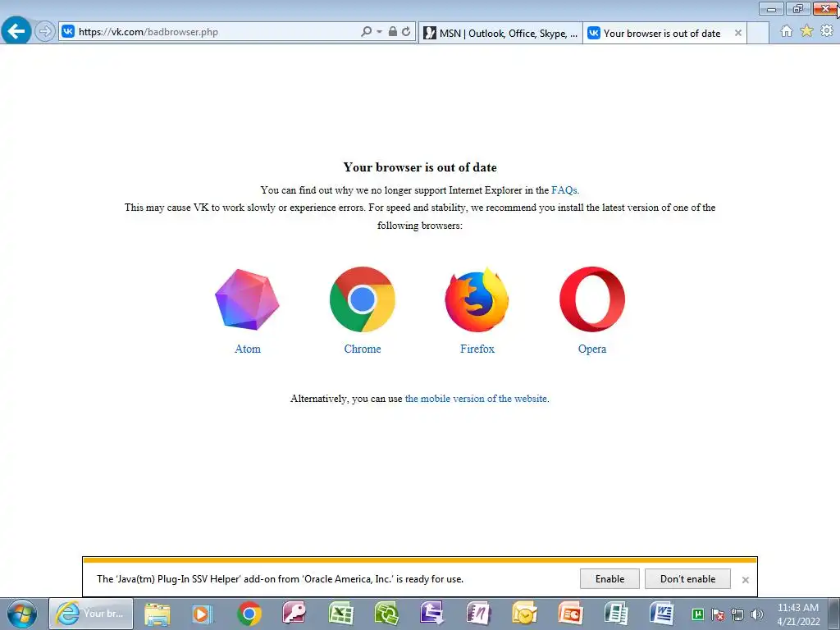Open the mobile version of the website link
This screenshot has height=630, width=840.
click(476, 399)
